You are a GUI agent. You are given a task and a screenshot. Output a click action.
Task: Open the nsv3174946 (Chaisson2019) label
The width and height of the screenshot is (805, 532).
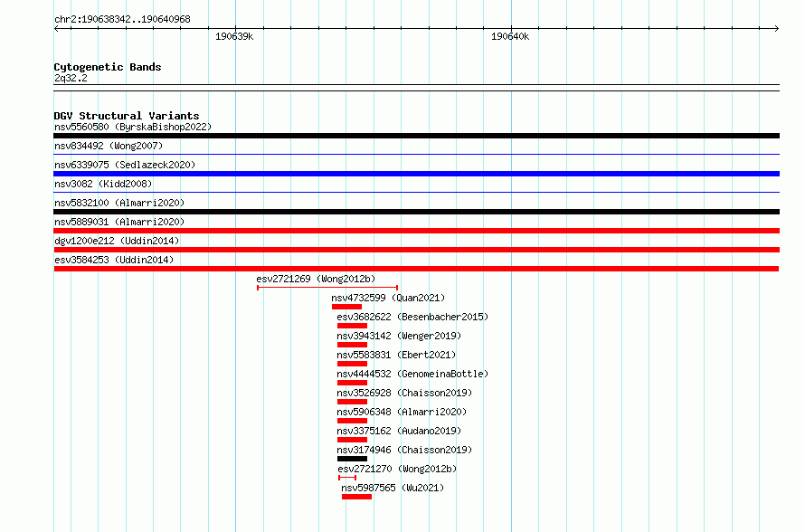(x=404, y=450)
